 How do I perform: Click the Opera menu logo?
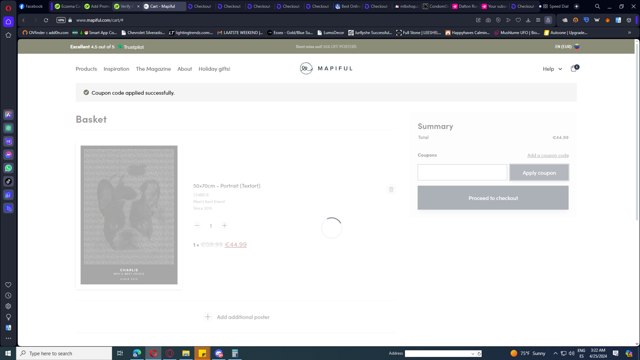8,7
